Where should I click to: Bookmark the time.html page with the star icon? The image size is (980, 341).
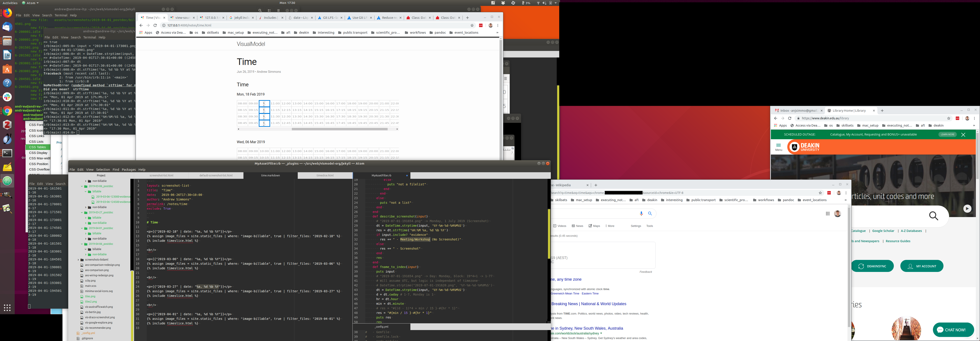point(472,26)
